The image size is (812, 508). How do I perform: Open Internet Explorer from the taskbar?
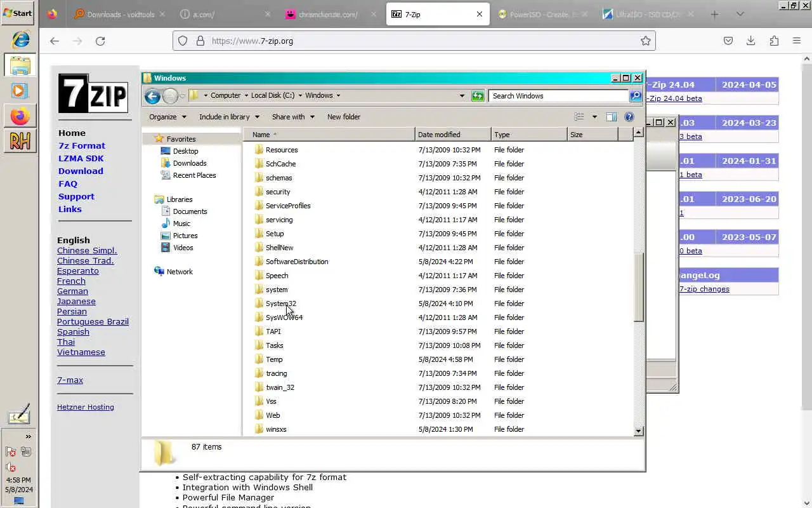pyautogui.click(x=20, y=39)
